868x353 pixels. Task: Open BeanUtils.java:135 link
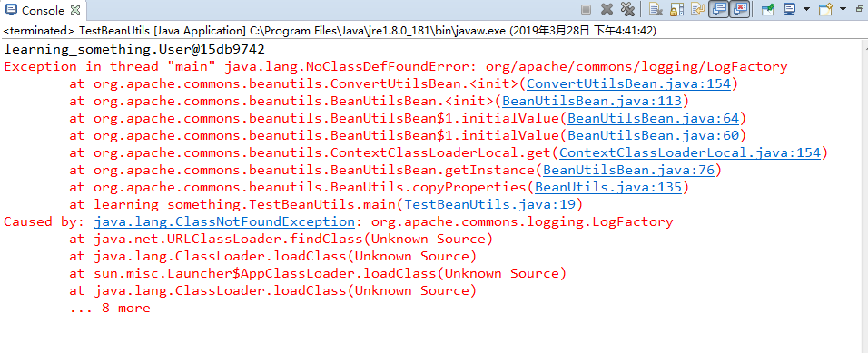(609, 187)
